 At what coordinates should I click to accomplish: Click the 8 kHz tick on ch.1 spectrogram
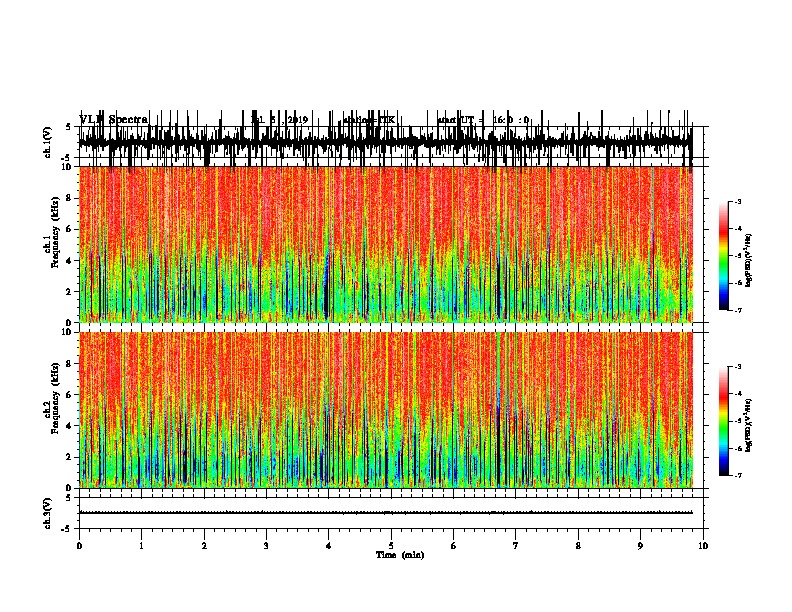pos(69,198)
